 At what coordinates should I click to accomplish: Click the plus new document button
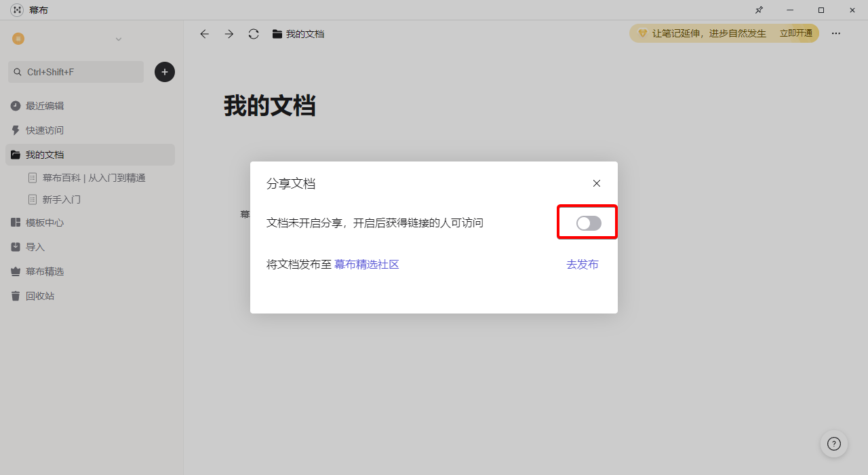tap(165, 72)
